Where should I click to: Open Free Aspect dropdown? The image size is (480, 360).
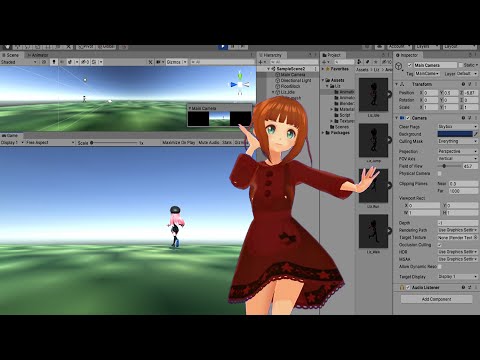pos(50,143)
